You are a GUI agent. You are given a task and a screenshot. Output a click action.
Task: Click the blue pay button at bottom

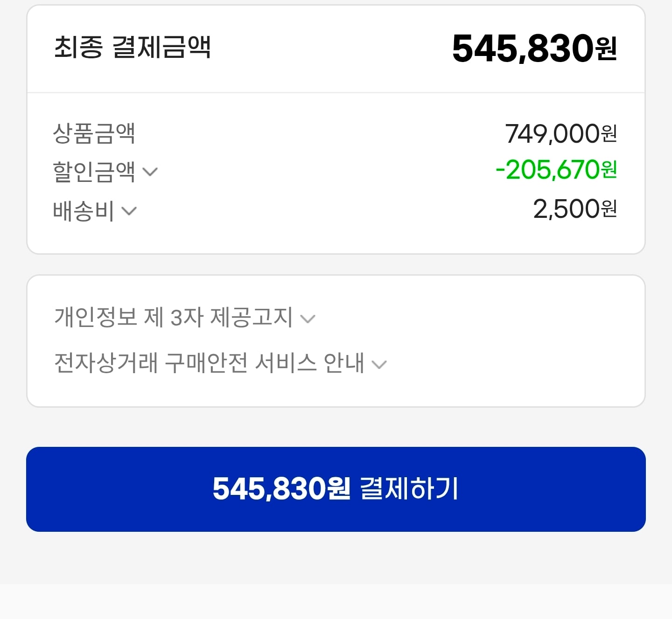coord(336,489)
